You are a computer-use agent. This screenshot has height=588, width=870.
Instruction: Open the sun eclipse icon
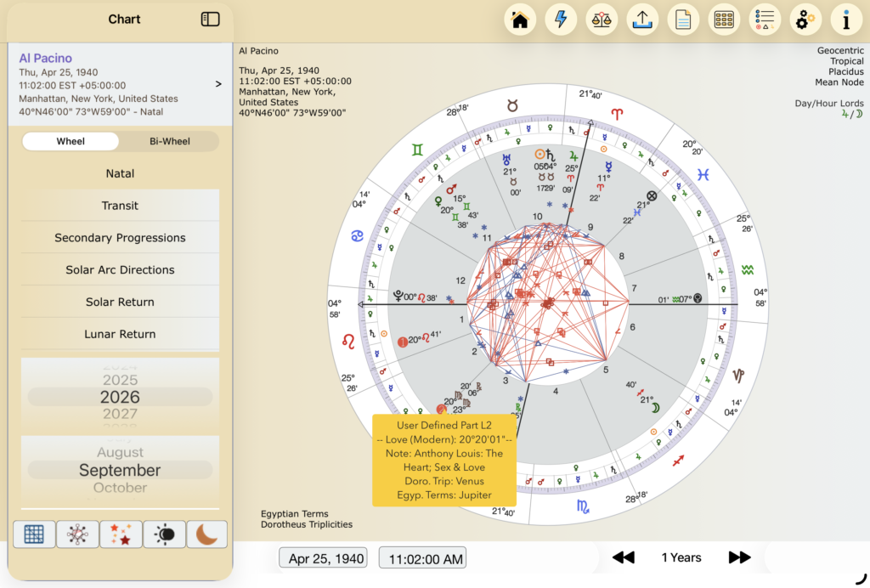tap(164, 534)
